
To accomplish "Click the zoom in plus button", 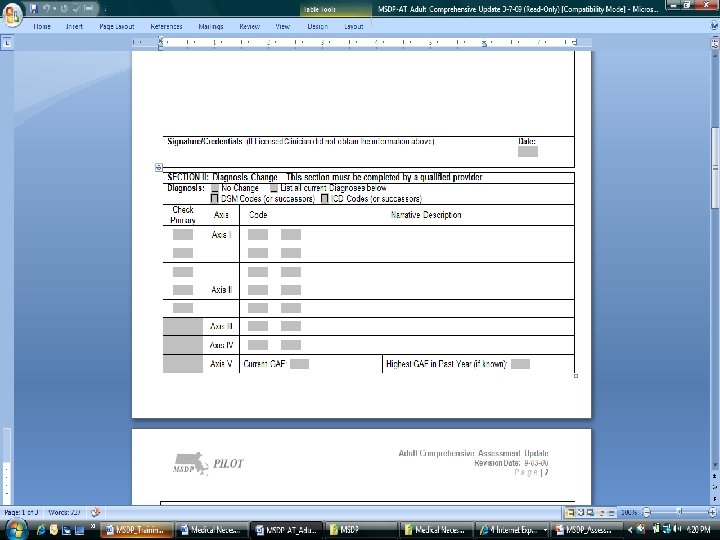I will click(713, 512).
